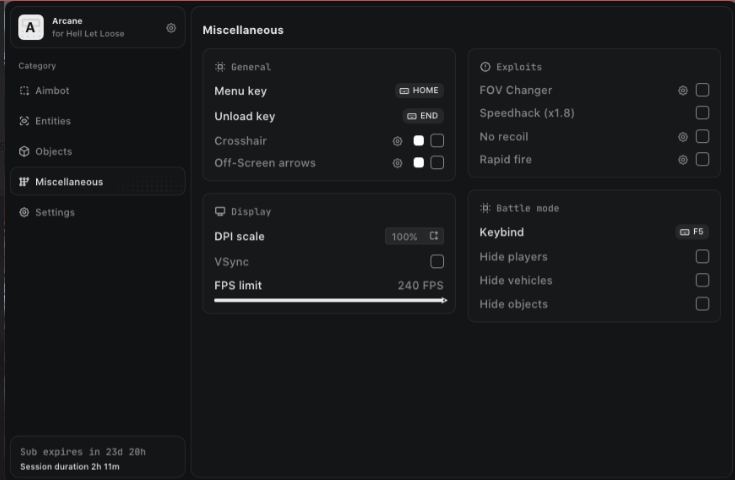The height and width of the screenshot is (480, 735).
Task: Toggle the Hide players checkbox
Action: click(x=703, y=257)
